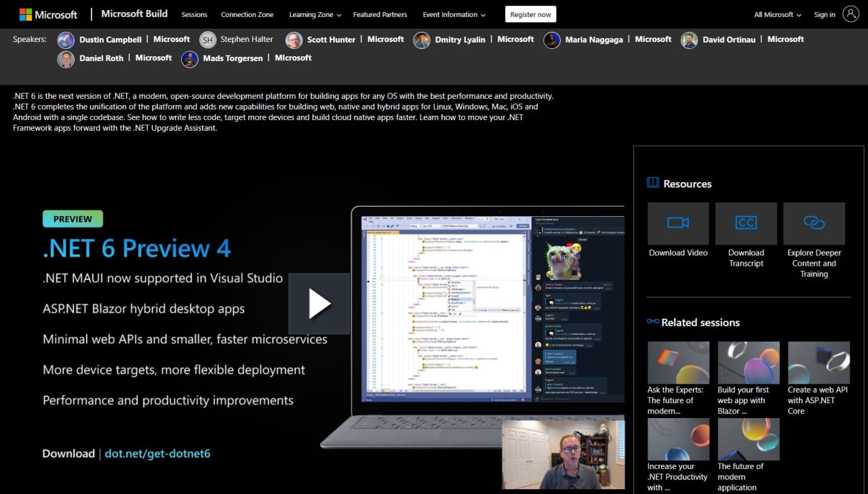Open Featured Partners page
Viewport: 868px width, 494px height.
(x=380, y=14)
